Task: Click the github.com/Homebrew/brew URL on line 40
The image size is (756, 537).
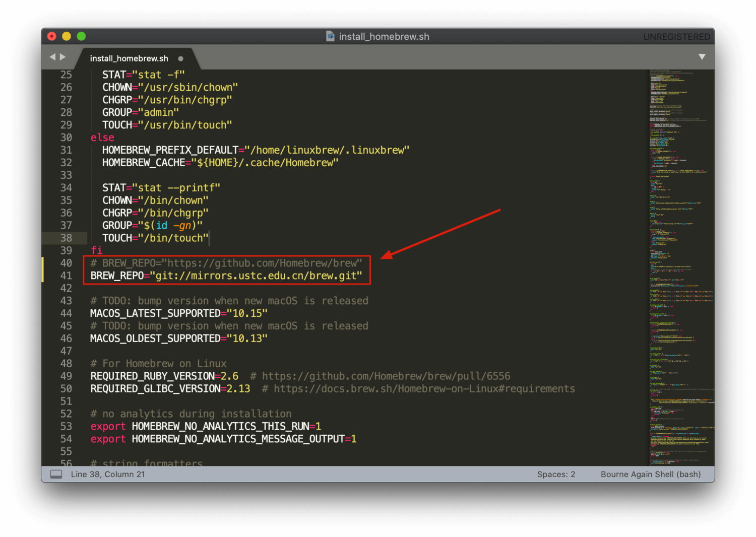Action: (x=262, y=263)
